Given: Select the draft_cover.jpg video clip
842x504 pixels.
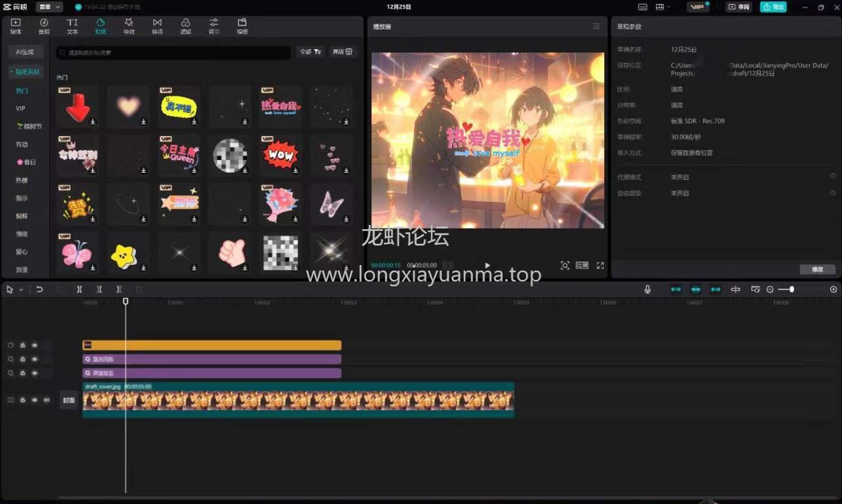Looking at the screenshot, I should pyautogui.click(x=298, y=400).
